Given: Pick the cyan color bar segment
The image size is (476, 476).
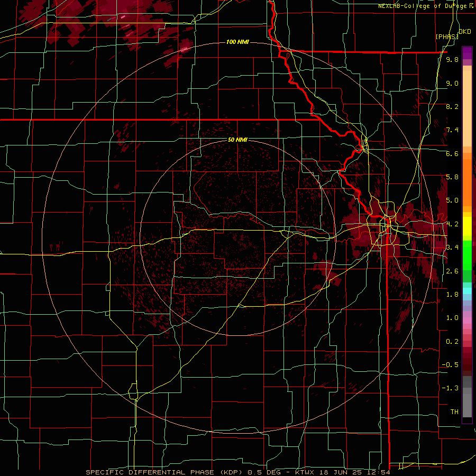Looking at the screenshot, I should 467,290.
